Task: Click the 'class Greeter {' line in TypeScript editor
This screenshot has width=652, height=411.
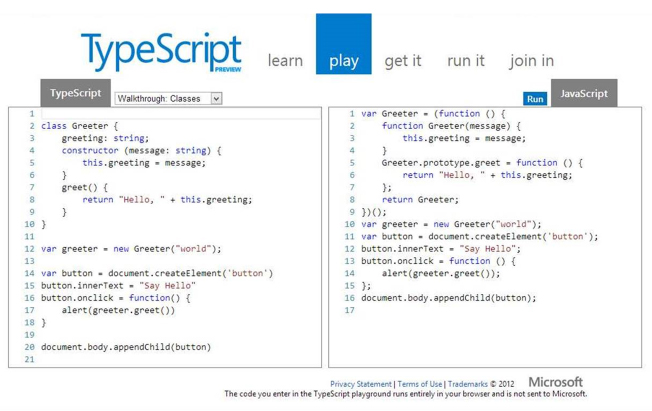Action: coord(80,126)
